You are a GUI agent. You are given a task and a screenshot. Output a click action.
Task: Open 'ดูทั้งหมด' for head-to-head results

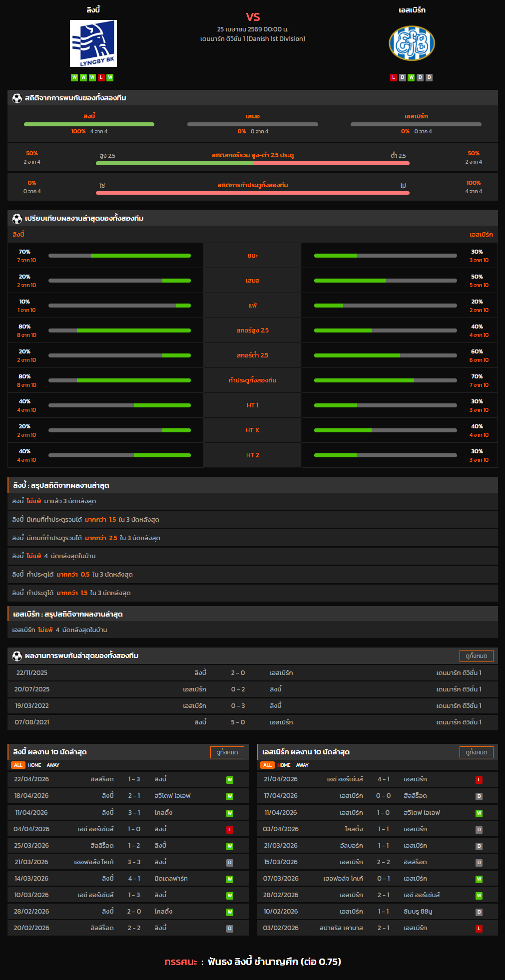pyautogui.click(x=476, y=655)
